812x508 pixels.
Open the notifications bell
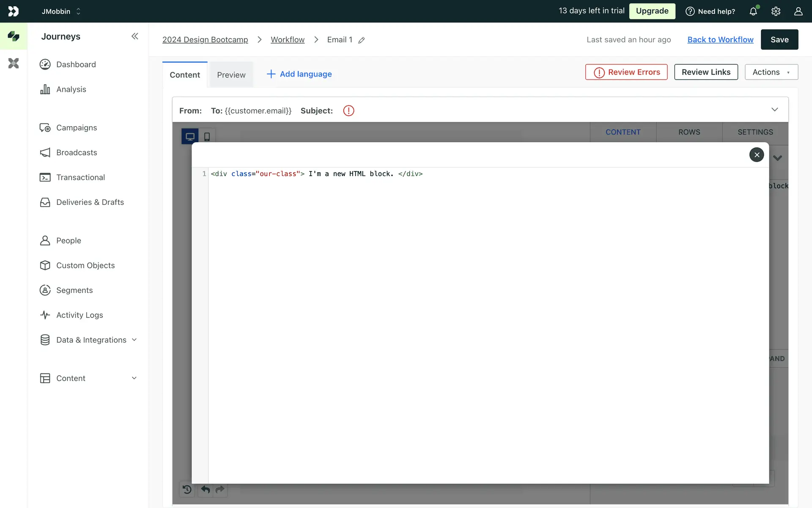(753, 11)
